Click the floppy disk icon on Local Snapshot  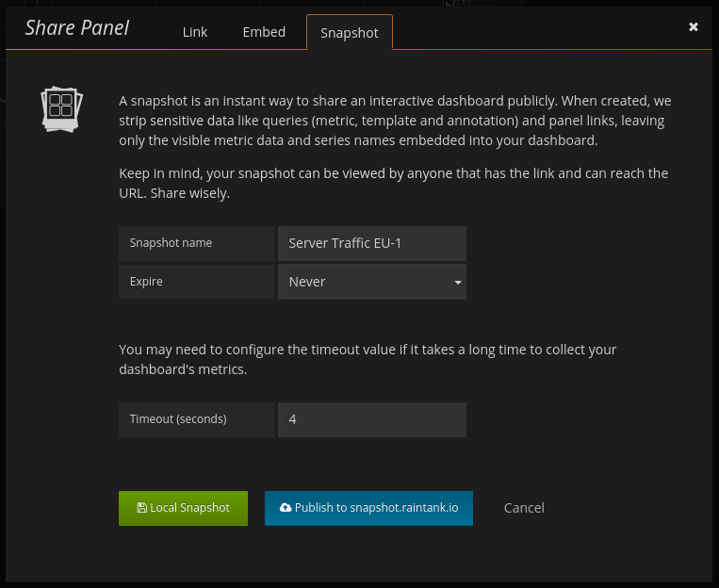coord(141,508)
